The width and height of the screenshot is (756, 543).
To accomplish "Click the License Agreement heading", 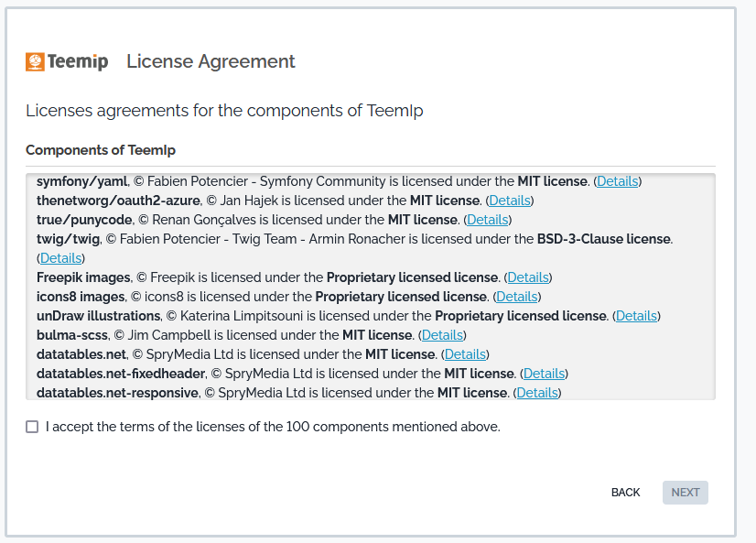I will click(211, 61).
